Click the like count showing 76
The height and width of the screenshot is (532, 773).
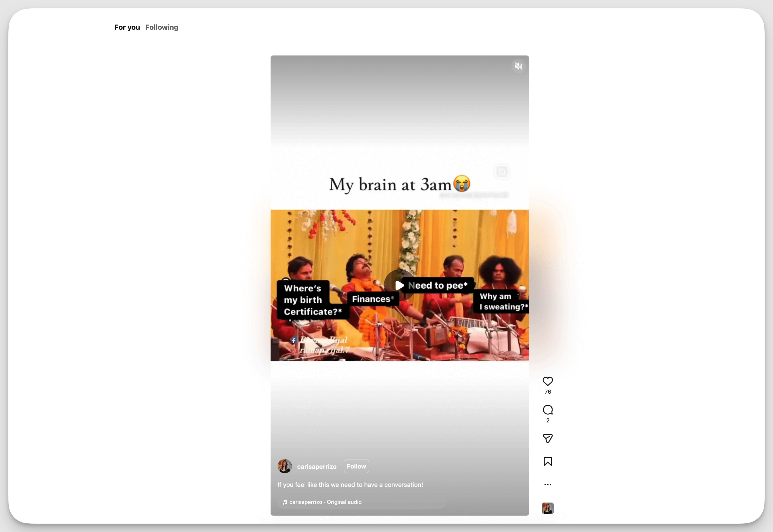[x=548, y=392]
